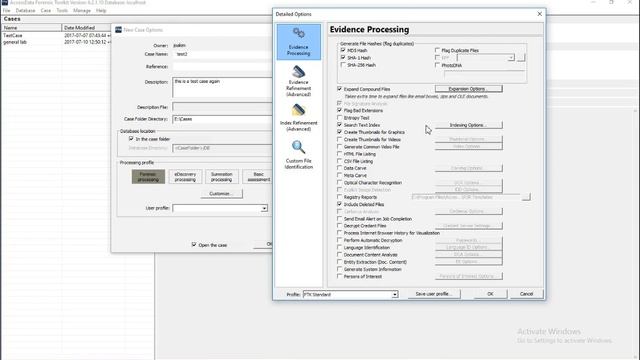The image size is (640, 360).
Task: Select the eDiscovery processing profile
Action: coord(185,177)
